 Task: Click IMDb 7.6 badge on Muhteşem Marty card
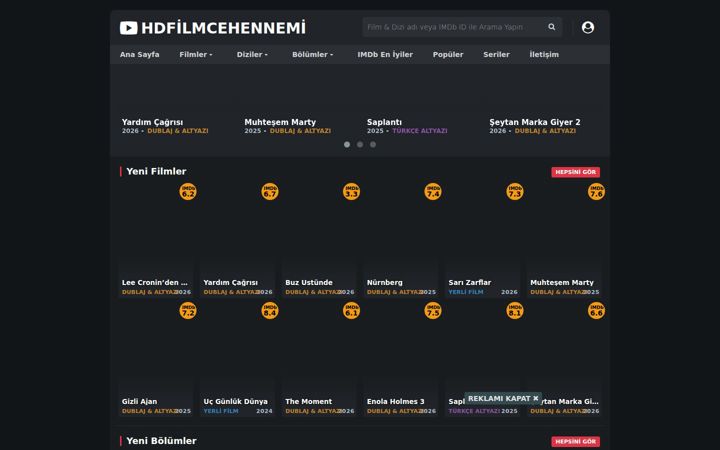tap(596, 191)
